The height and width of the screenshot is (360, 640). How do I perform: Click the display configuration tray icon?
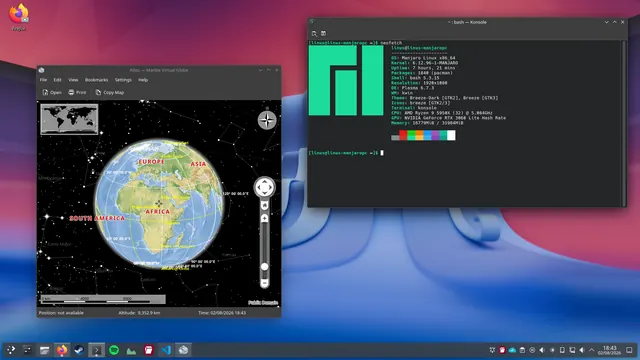tap(572, 350)
